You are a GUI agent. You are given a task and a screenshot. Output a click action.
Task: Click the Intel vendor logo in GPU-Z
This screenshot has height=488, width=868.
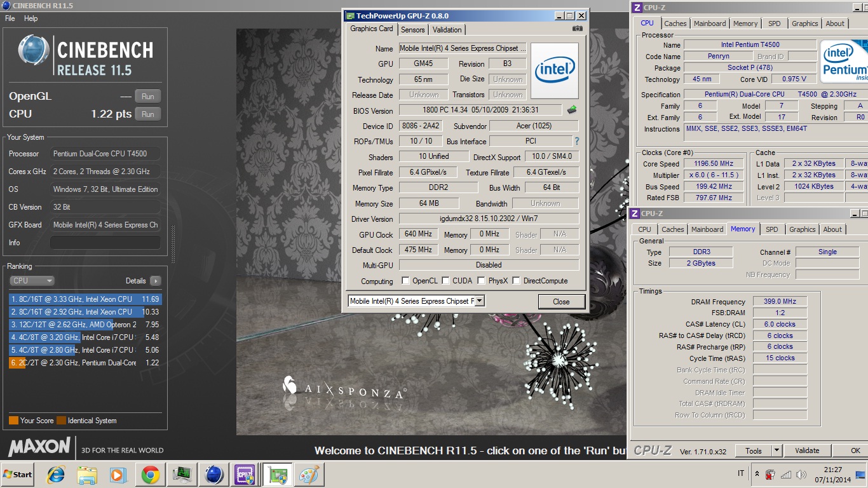555,71
